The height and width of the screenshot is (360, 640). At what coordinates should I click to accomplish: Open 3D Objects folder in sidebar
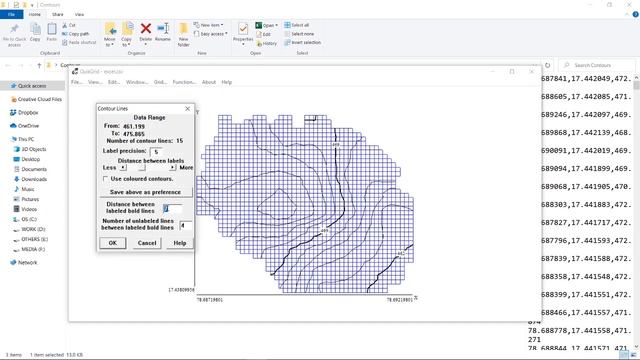pos(30,149)
